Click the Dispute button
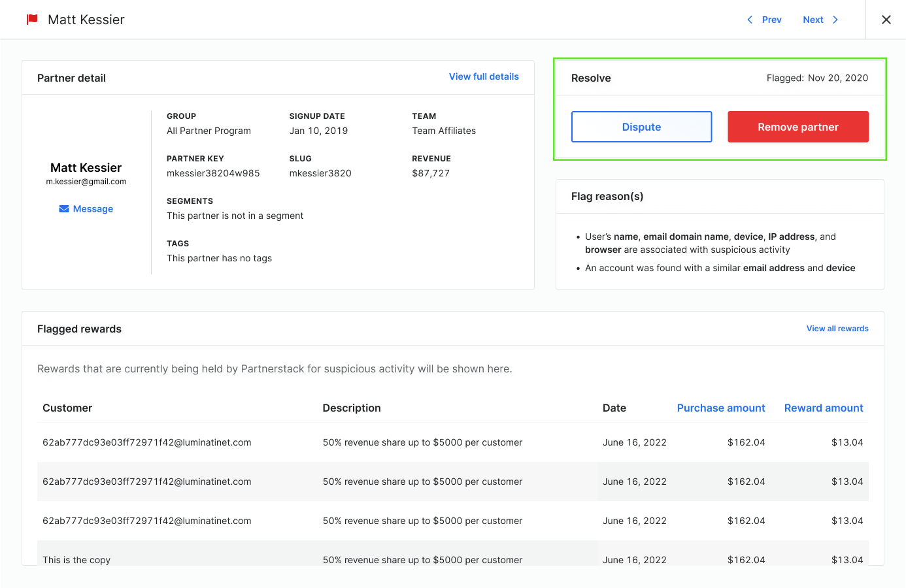 [641, 127]
